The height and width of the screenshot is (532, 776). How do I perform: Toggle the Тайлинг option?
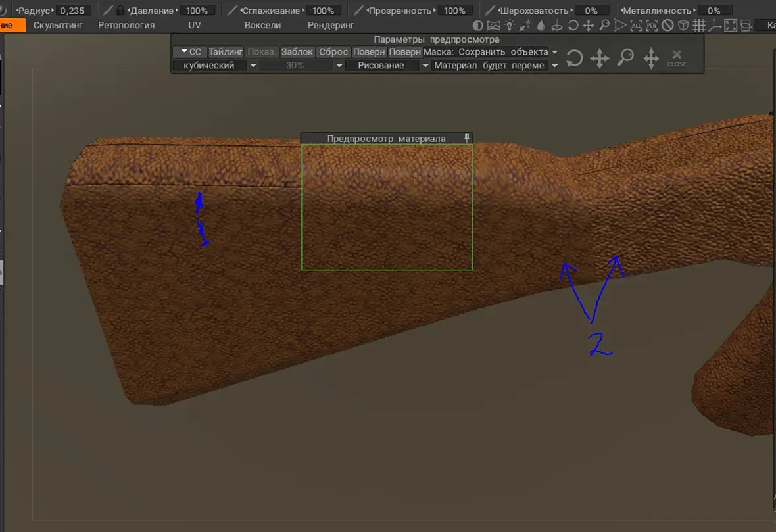pos(226,51)
